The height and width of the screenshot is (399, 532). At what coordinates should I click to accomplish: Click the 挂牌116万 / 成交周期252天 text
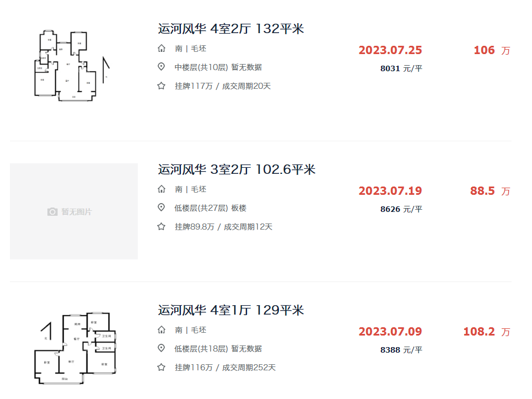tap(225, 368)
